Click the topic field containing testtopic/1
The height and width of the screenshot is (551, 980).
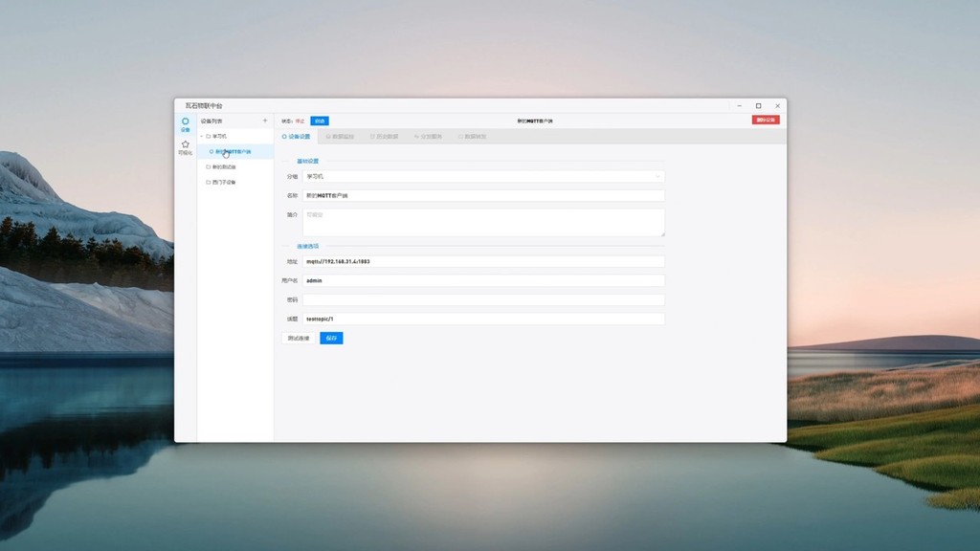[x=482, y=319]
